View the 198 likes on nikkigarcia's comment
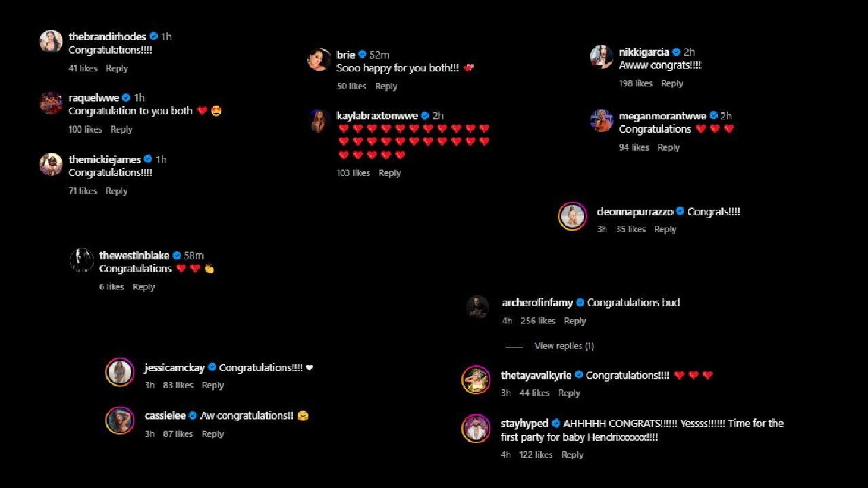This screenshot has width=868, height=488. [x=636, y=83]
